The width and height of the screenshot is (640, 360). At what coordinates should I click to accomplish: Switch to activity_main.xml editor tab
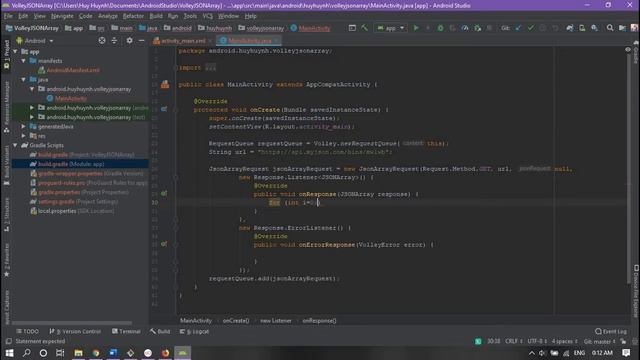182,40
